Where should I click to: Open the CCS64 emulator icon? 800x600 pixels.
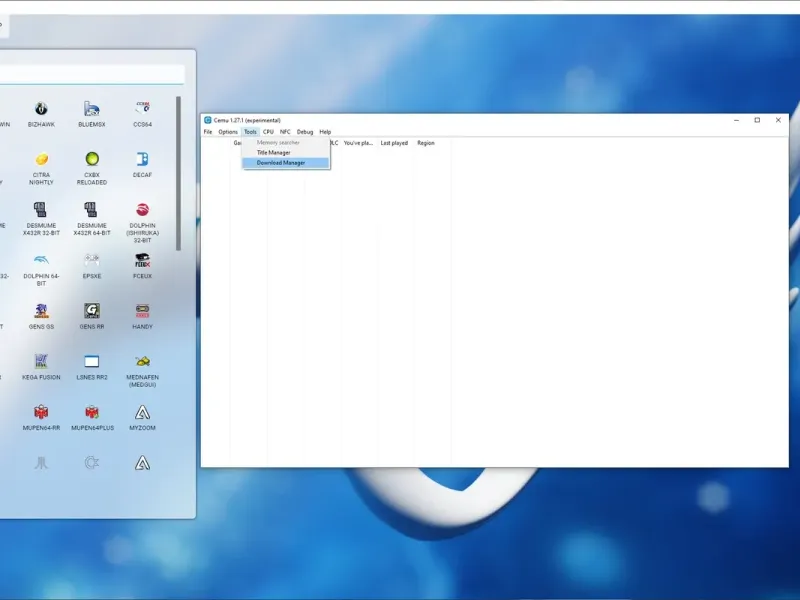coord(142,108)
